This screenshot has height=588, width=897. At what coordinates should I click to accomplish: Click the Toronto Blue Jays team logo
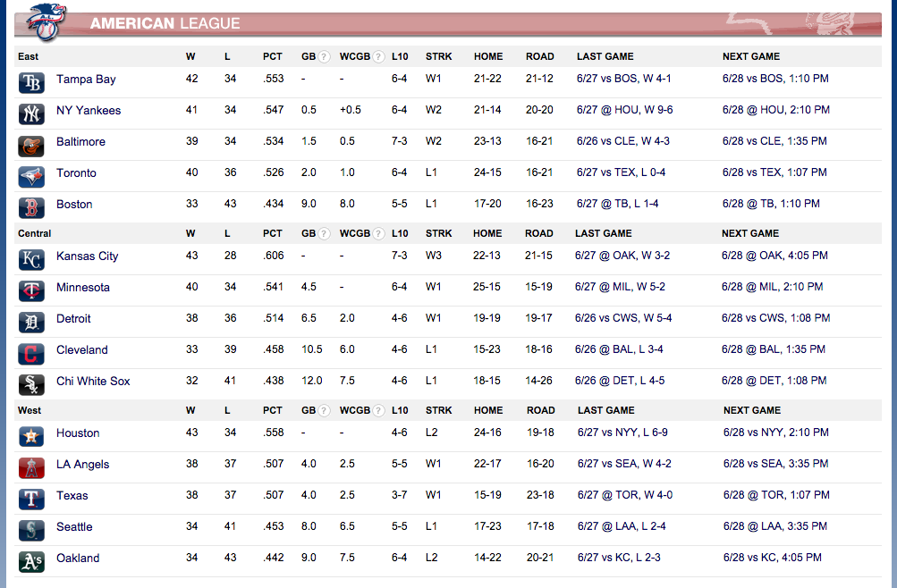(31, 177)
